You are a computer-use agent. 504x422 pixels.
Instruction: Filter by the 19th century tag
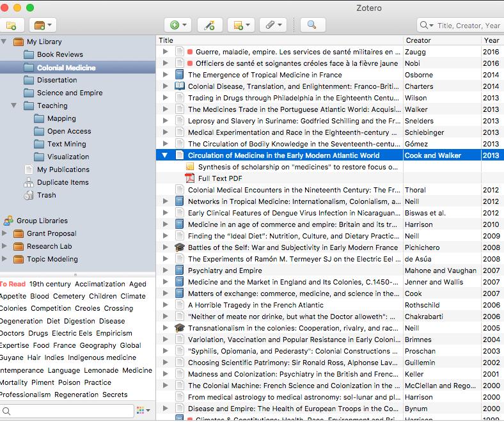(x=50, y=284)
